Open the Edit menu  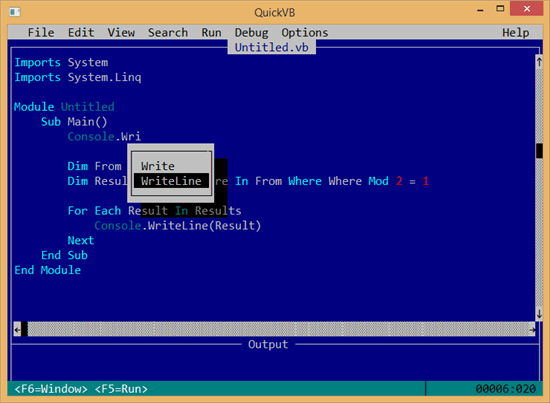pyautogui.click(x=81, y=33)
